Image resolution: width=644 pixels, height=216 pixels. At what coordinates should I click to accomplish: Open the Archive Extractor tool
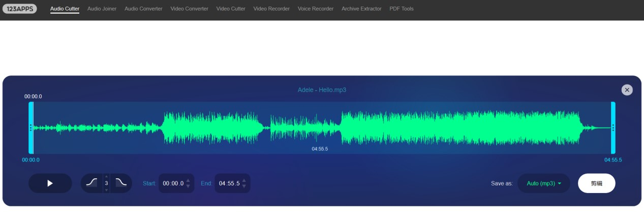[361, 9]
